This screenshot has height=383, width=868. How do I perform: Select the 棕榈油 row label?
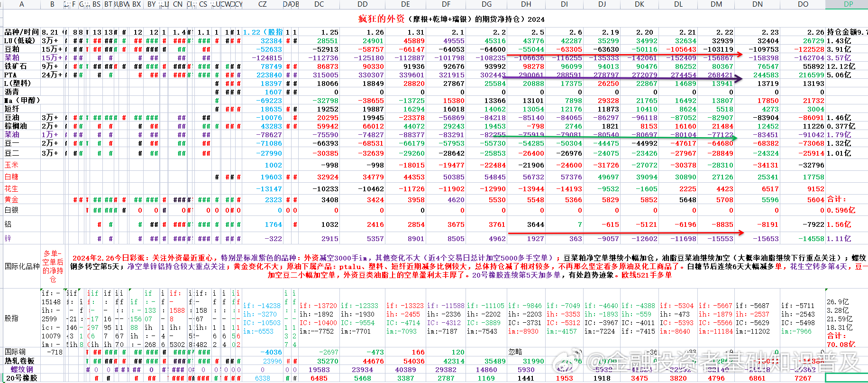click(x=16, y=126)
